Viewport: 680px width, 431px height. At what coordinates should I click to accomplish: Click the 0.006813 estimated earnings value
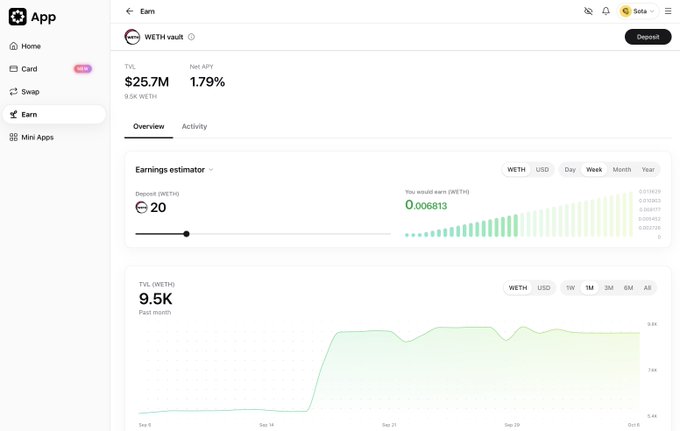[426, 205]
